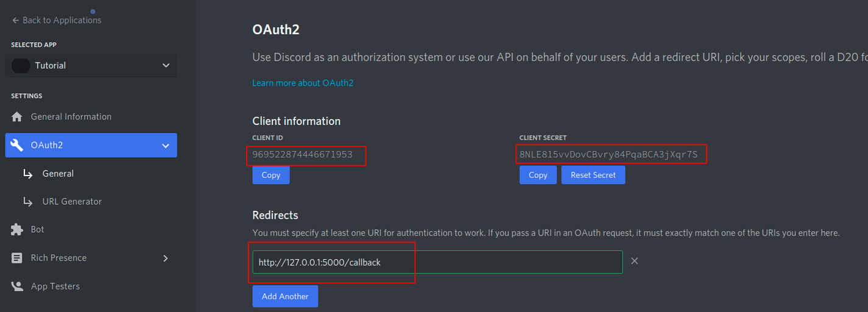Open the Tutorial app selector dropdown

point(91,65)
